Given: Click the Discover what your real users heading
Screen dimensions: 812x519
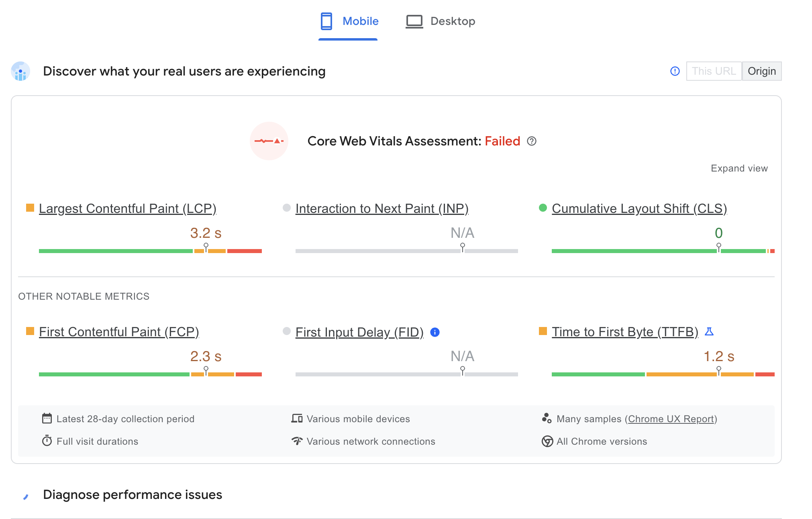Looking at the screenshot, I should point(184,71).
